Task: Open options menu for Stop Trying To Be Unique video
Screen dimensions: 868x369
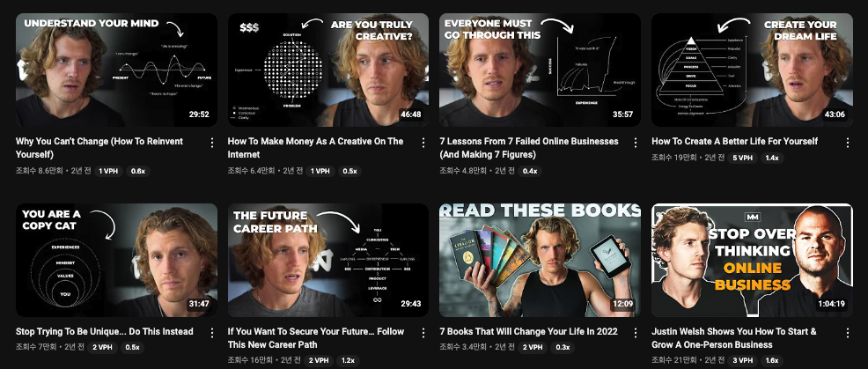Action: pos(211,333)
